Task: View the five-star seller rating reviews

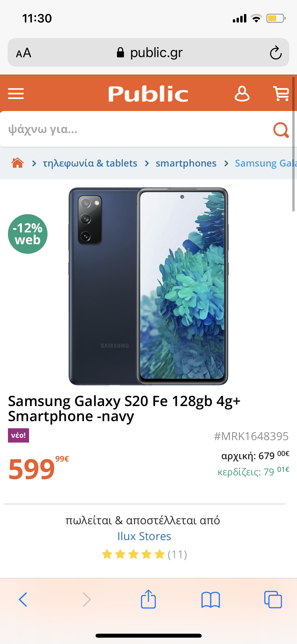Action: tap(144, 554)
